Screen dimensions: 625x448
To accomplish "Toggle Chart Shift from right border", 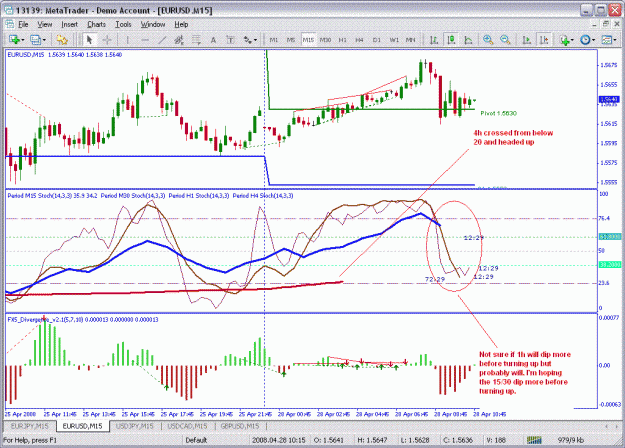I will coord(544,40).
